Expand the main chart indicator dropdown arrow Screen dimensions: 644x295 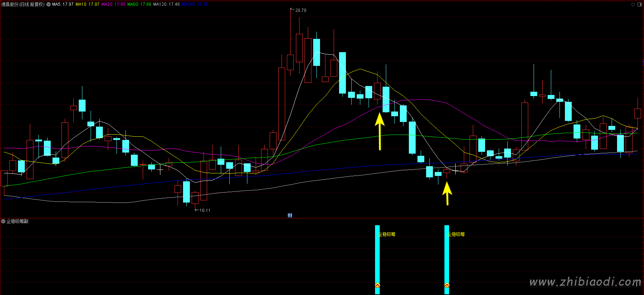[49, 5]
